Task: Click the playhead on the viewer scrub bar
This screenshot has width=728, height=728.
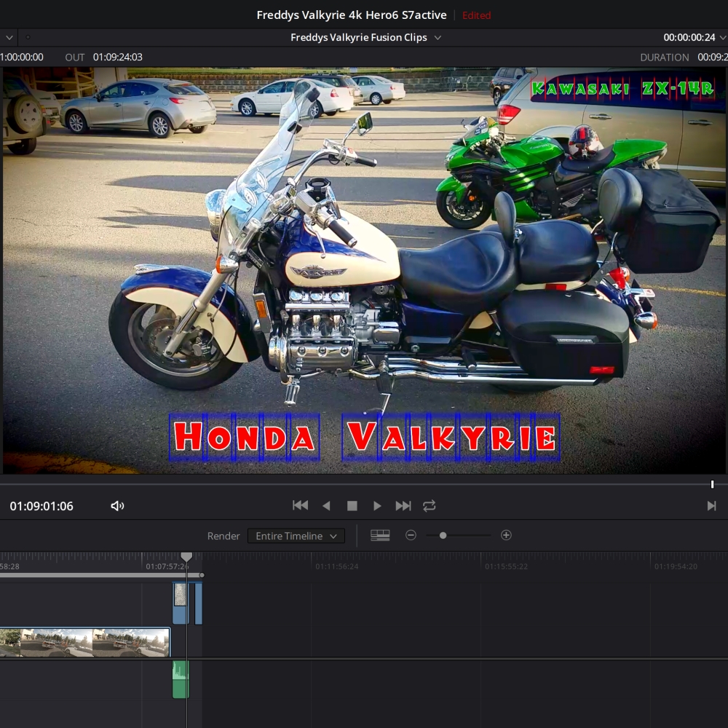Action: pyautogui.click(x=712, y=484)
